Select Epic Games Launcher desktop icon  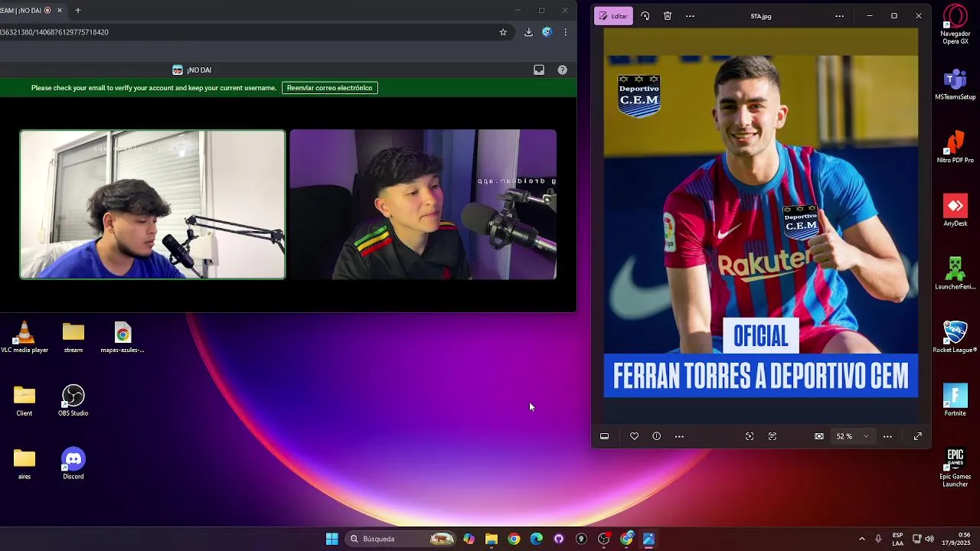[955, 468]
